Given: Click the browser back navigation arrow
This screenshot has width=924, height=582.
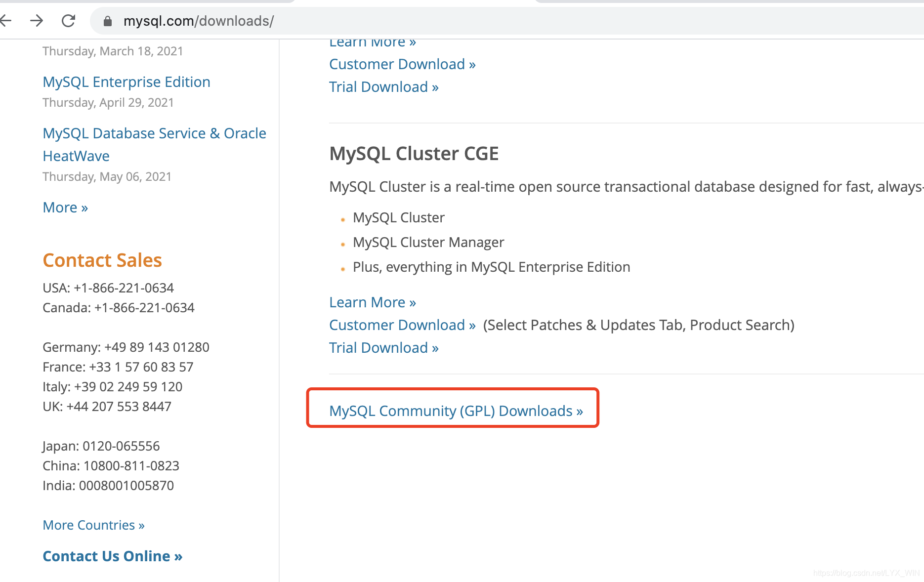Looking at the screenshot, I should coord(6,21).
